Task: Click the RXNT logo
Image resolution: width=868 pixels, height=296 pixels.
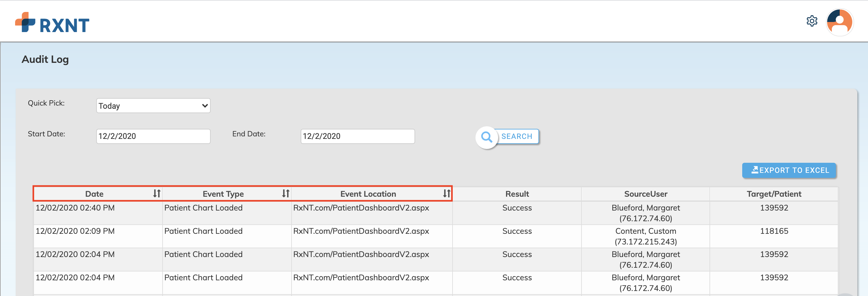Action: [52, 23]
